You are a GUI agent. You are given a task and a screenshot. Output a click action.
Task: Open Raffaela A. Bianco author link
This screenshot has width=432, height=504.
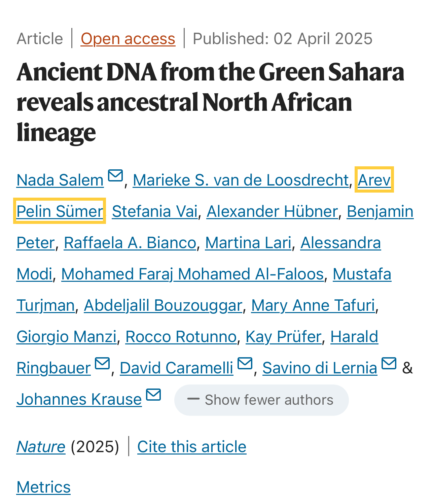pyautogui.click(x=130, y=243)
